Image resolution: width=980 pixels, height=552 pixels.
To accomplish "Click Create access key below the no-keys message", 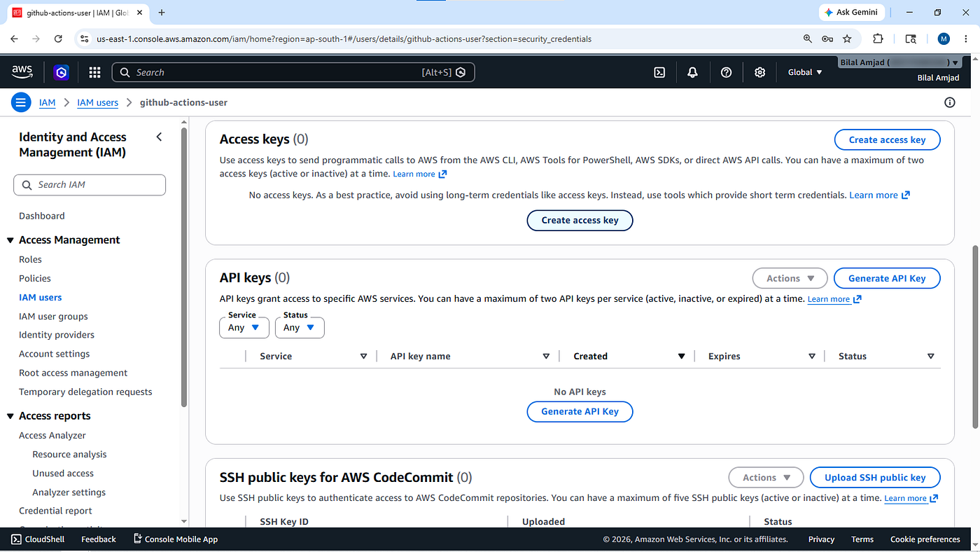I will pos(580,220).
